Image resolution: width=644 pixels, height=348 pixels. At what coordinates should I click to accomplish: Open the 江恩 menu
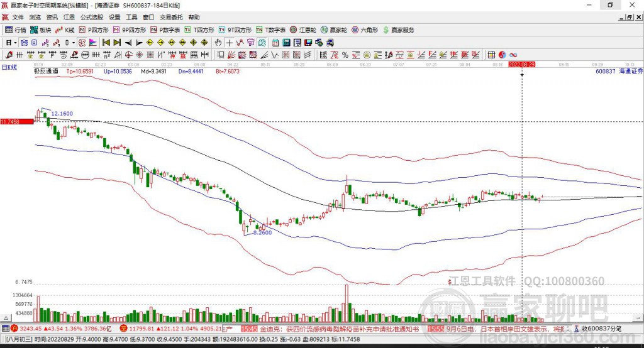[69, 17]
